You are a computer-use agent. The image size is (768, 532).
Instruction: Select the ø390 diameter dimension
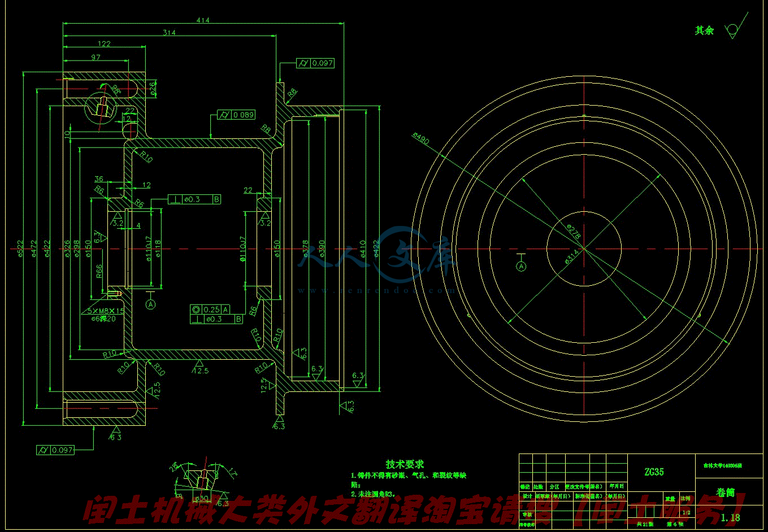(x=322, y=248)
